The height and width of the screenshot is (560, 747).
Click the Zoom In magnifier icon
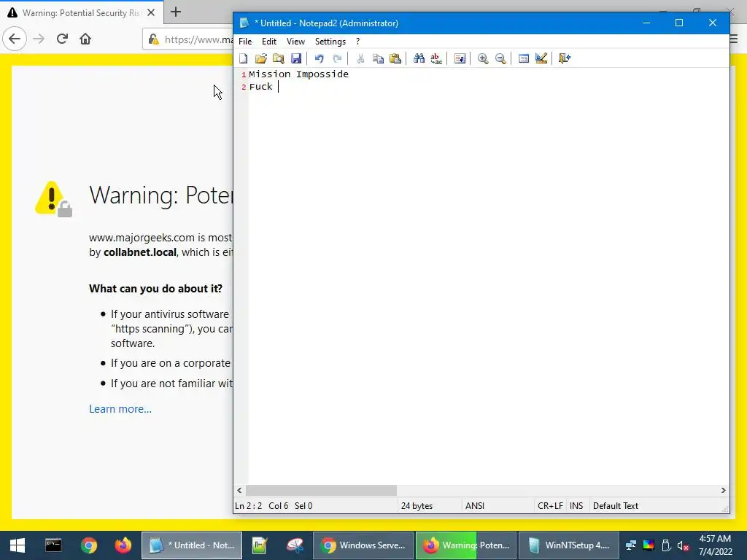[483, 58]
